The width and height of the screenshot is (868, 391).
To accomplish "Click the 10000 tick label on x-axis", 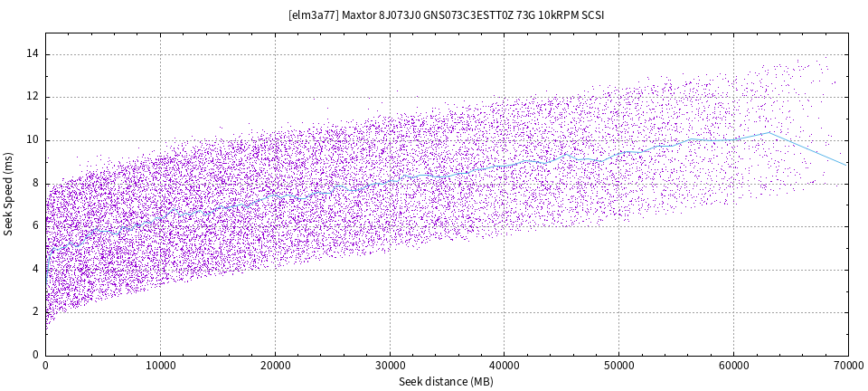I will coord(160,366).
